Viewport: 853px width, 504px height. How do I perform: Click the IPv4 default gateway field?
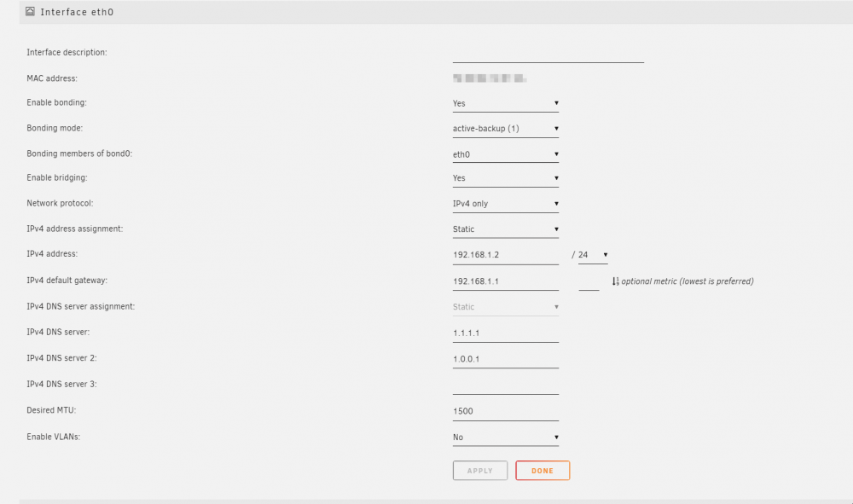[505, 281]
